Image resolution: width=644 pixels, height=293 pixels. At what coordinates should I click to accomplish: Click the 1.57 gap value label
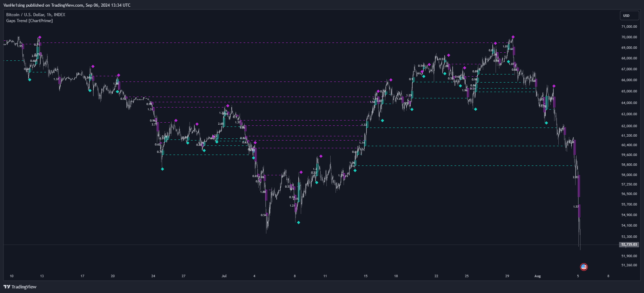(576, 207)
